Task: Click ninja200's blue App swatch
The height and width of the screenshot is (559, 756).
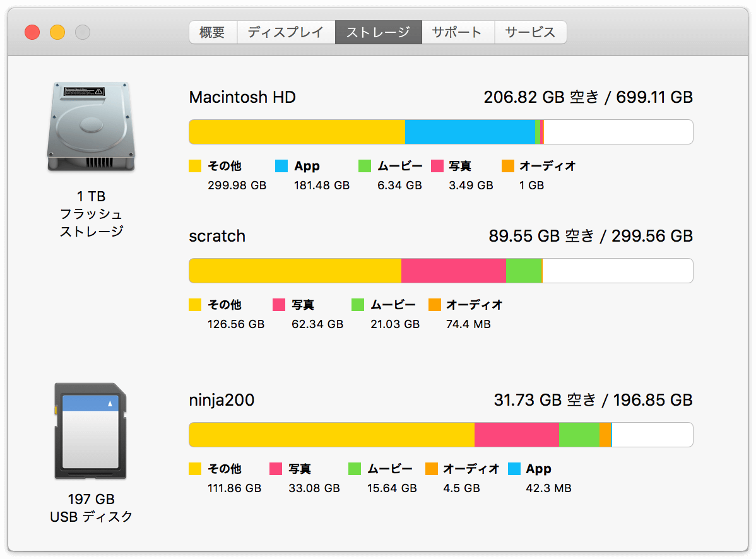Action: pyautogui.click(x=514, y=468)
